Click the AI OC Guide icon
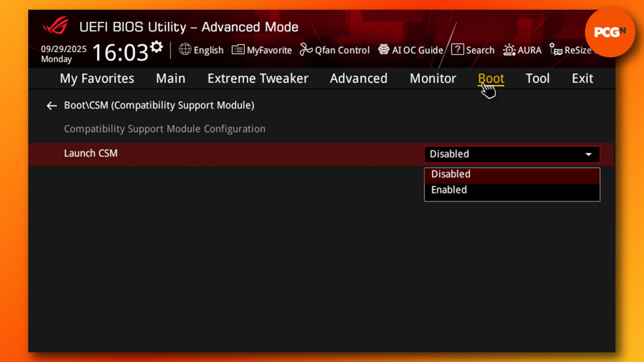 pos(384,50)
